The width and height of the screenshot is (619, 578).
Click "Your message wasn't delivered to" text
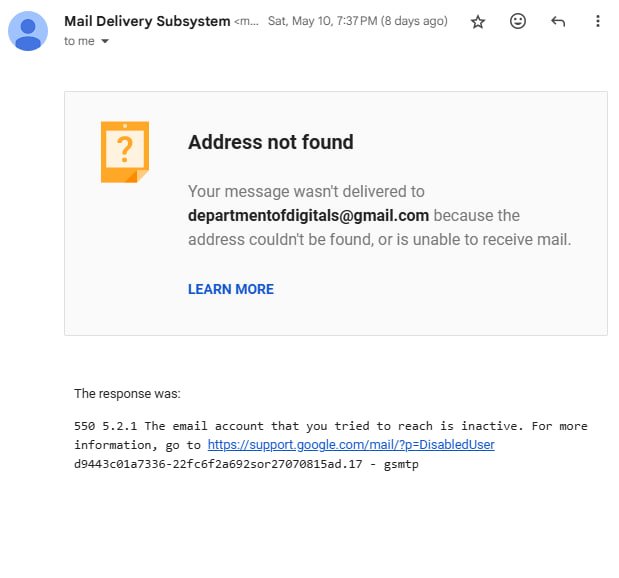306,191
